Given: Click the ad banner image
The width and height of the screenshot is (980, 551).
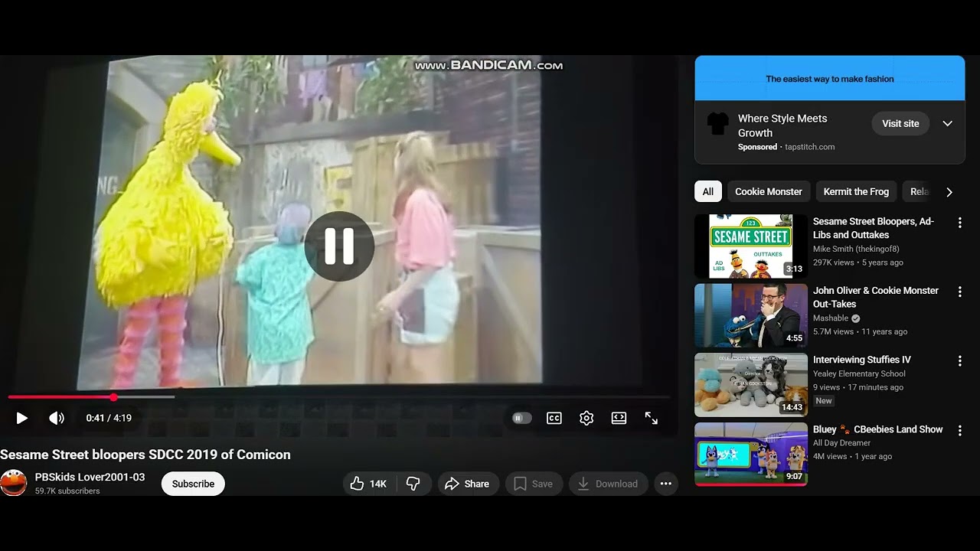Looking at the screenshot, I should [x=830, y=78].
